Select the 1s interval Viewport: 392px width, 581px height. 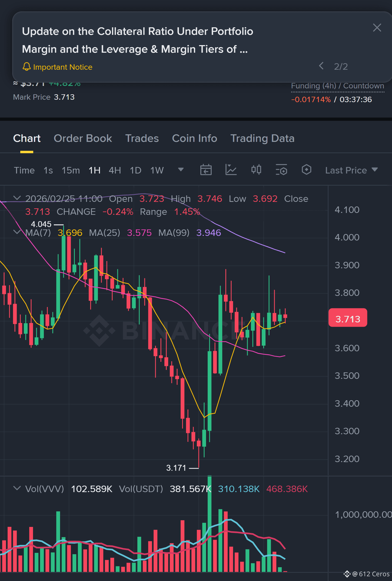click(x=48, y=171)
